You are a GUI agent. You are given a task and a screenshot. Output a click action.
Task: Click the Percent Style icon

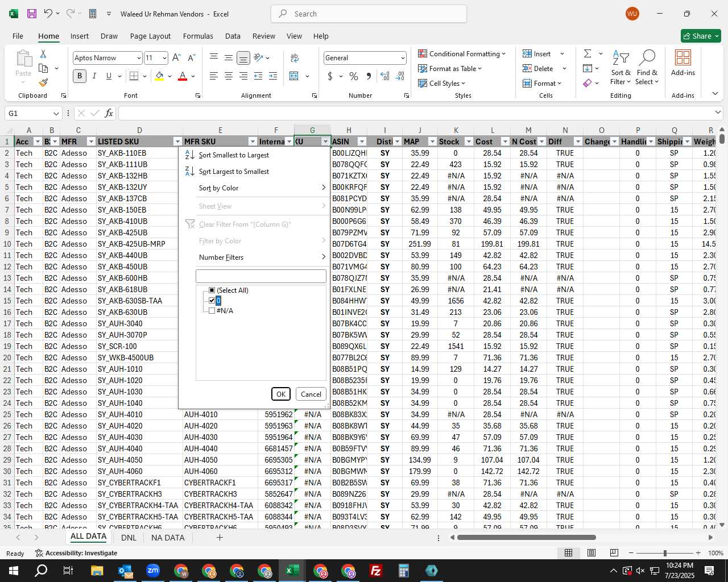pyautogui.click(x=354, y=76)
